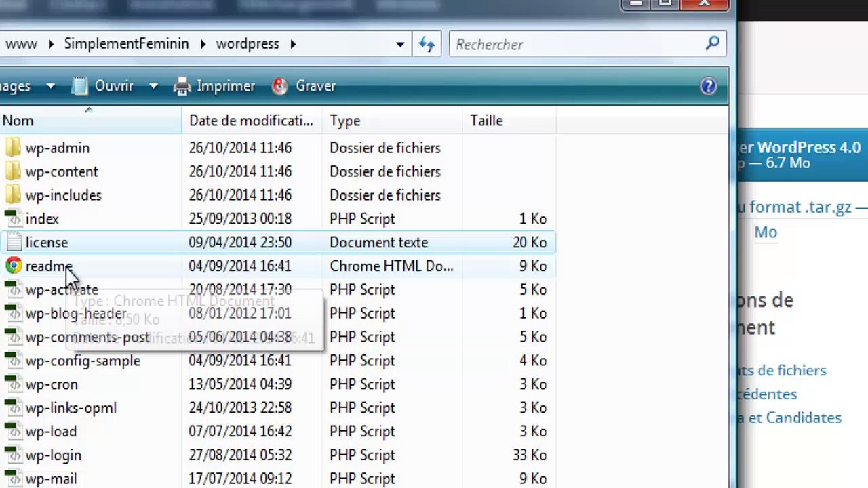
Task: Click date 25/09/2013 00:18
Action: [240, 219]
